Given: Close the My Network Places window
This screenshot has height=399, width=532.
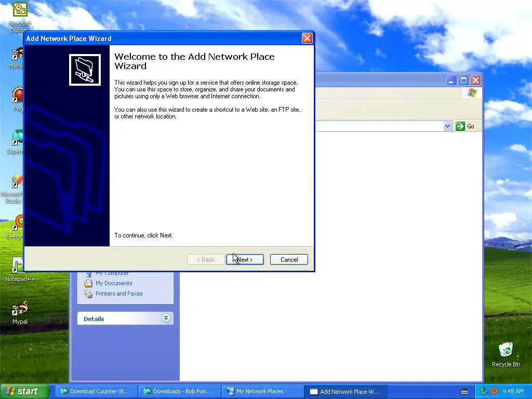Looking at the screenshot, I should click(x=476, y=81).
